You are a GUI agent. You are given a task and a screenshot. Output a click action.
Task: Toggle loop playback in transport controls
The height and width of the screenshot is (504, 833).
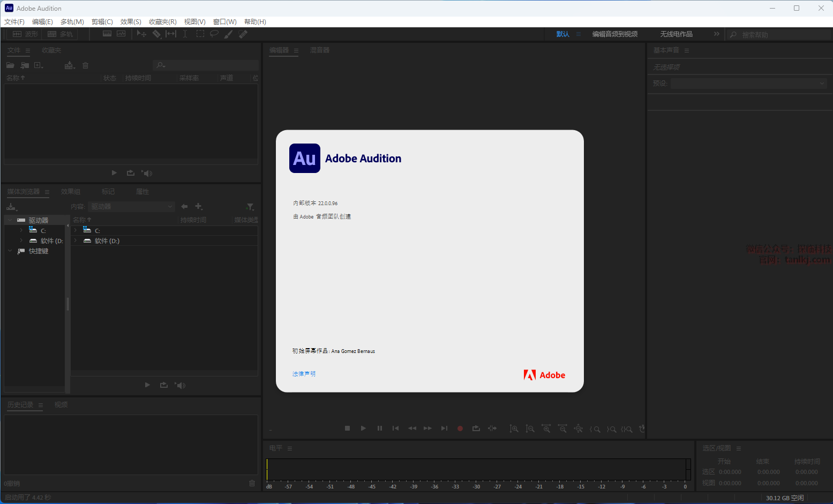[x=476, y=428]
